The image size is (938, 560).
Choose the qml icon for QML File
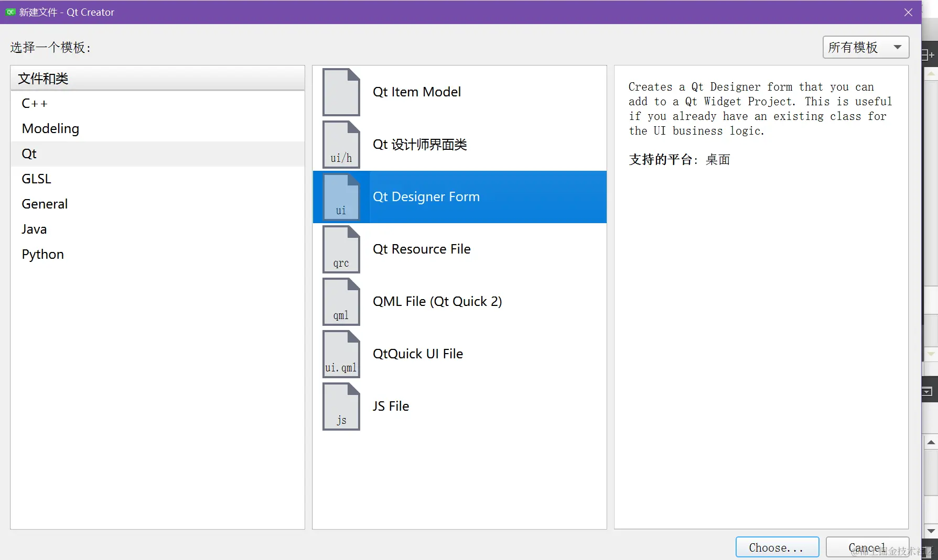pos(341,302)
